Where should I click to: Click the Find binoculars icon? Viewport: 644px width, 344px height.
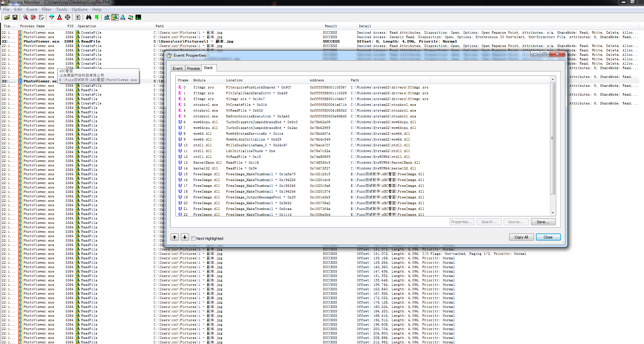click(x=89, y=17)
